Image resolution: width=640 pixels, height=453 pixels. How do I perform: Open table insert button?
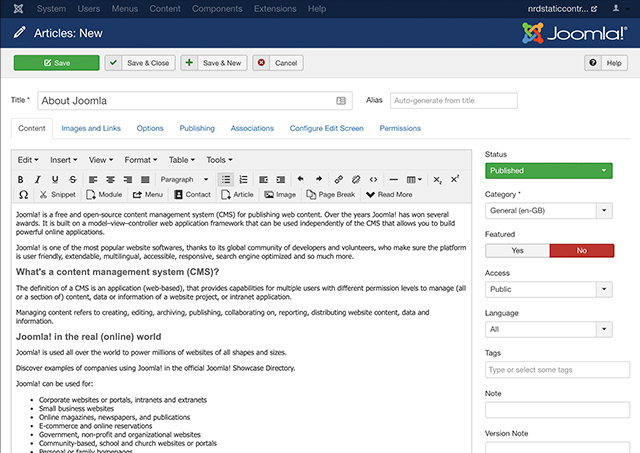pyautogui.click(x=414, y=180)
